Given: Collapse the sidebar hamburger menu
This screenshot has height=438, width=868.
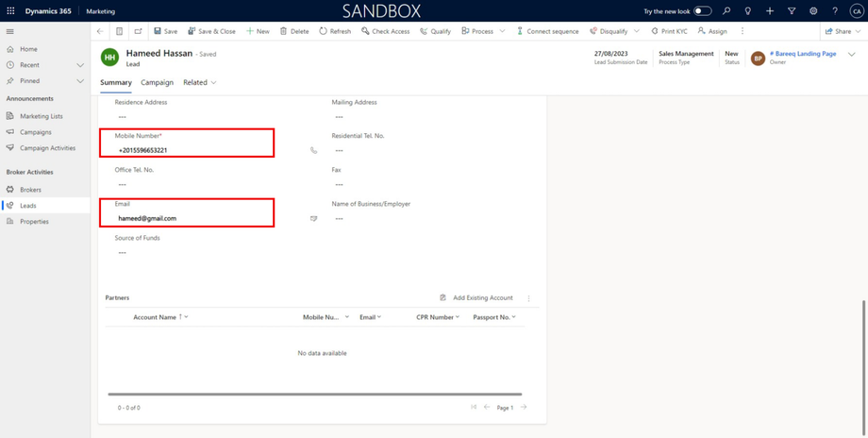Looking at the screenshot, I should tap(10, 31).
